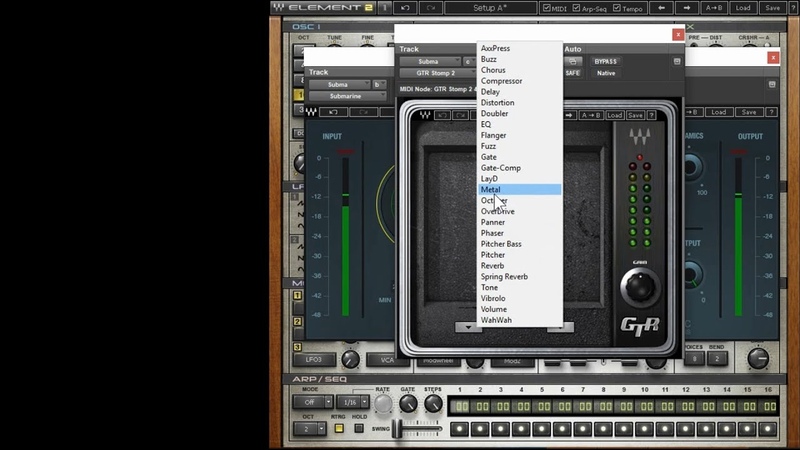Redo in the GTR Stomp plugin toolbar
800x450 pixels.
461,115
